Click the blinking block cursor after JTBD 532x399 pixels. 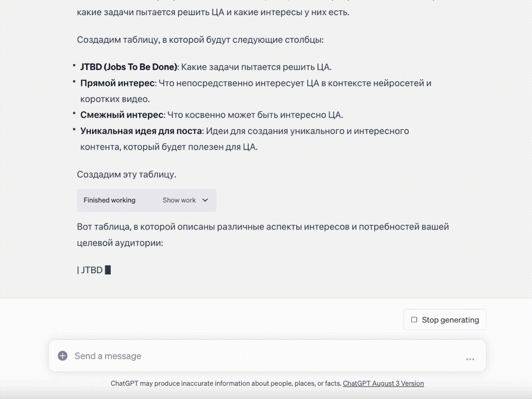pyautogui.click(x=108, y=270)
